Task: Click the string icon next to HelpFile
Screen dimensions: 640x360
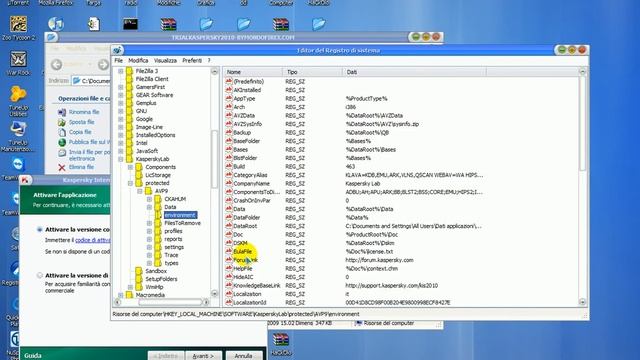Action: pos(229,269)
